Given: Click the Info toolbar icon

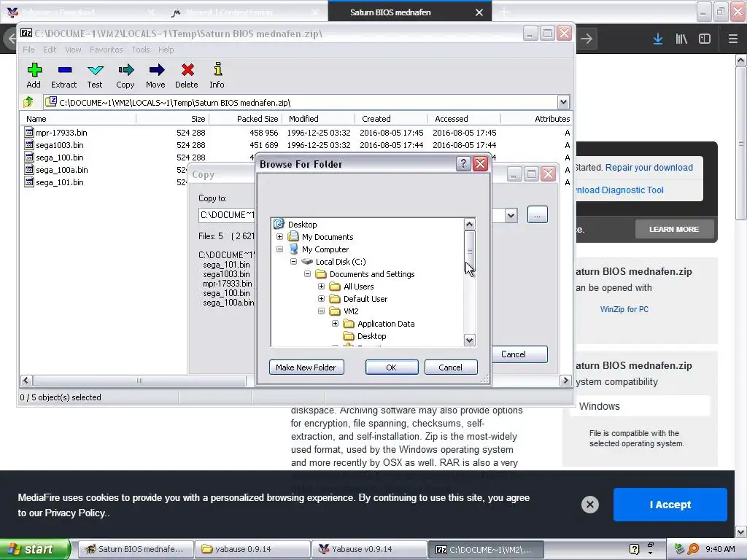Looking at the screenshot, I should (x=217, y=69).
